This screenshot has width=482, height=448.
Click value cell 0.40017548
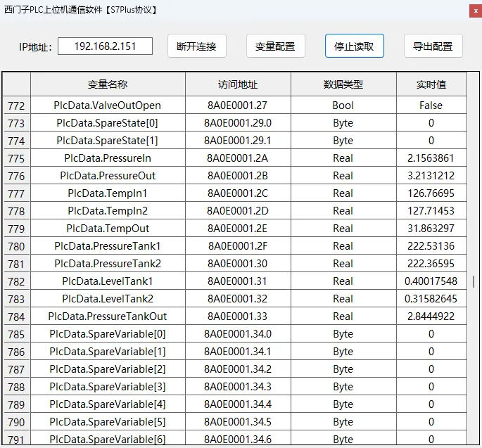(431, 281)
